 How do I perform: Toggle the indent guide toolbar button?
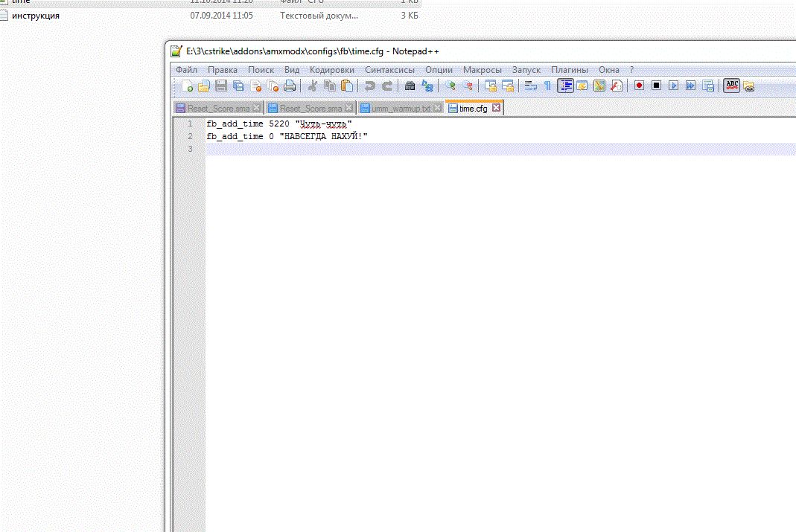[x=565, y=86]
